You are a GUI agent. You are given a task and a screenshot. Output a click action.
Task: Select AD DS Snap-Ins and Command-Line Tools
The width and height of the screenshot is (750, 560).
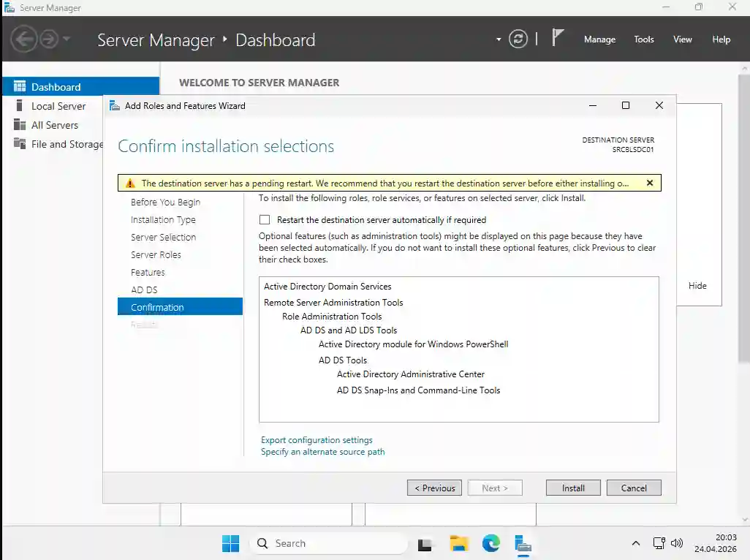pos(419,390)
